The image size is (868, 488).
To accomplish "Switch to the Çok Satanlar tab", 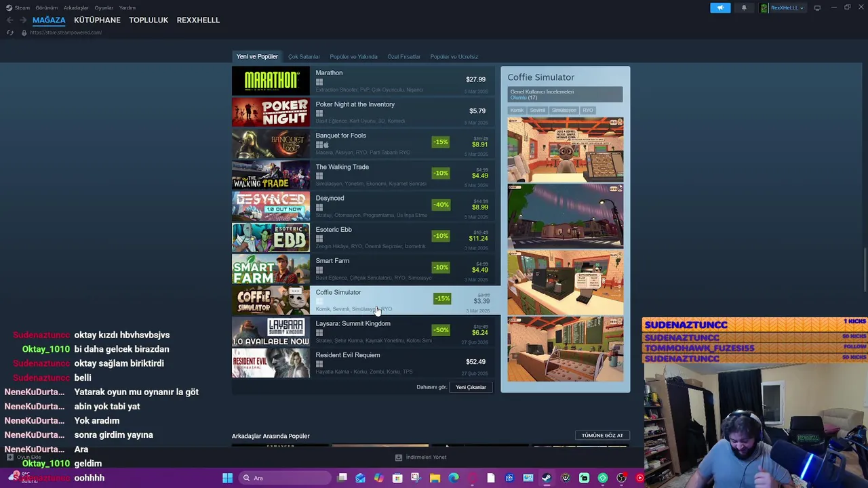I will coord(304,57).
